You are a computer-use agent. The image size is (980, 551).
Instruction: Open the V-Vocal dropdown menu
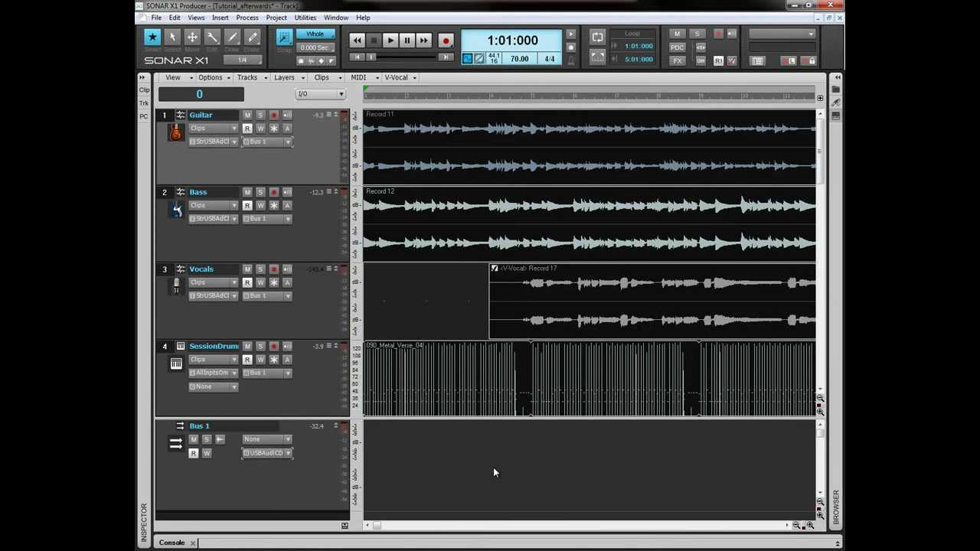point(400,77)
